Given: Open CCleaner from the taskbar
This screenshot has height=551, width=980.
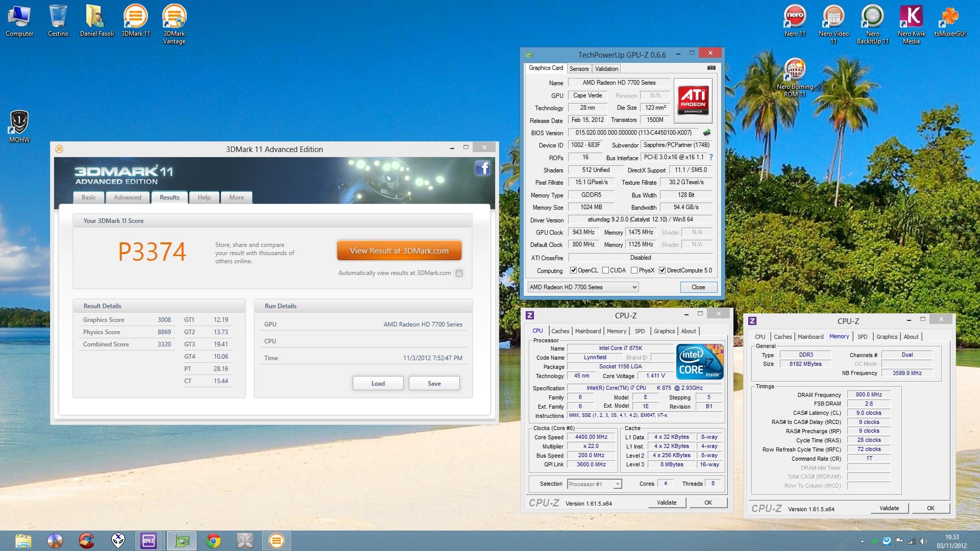Looking at the screenshot, I should coord(86,541).
